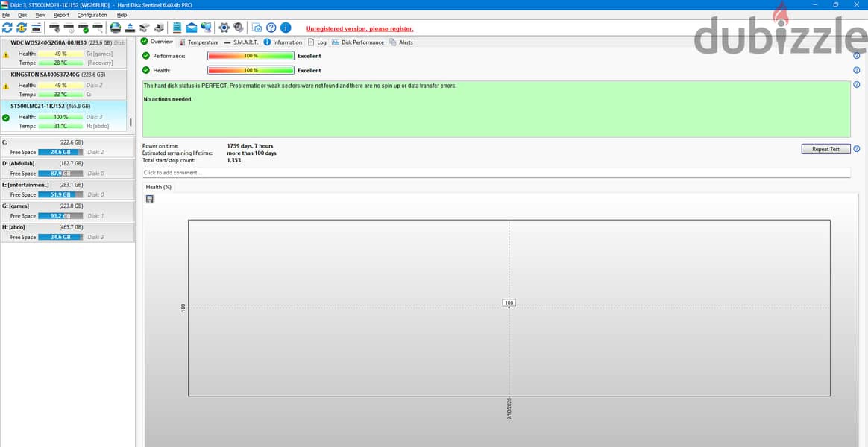This screenshot has width=868, height=447.
Task: Click the disk with clock test icon
Action: point(69,27)
